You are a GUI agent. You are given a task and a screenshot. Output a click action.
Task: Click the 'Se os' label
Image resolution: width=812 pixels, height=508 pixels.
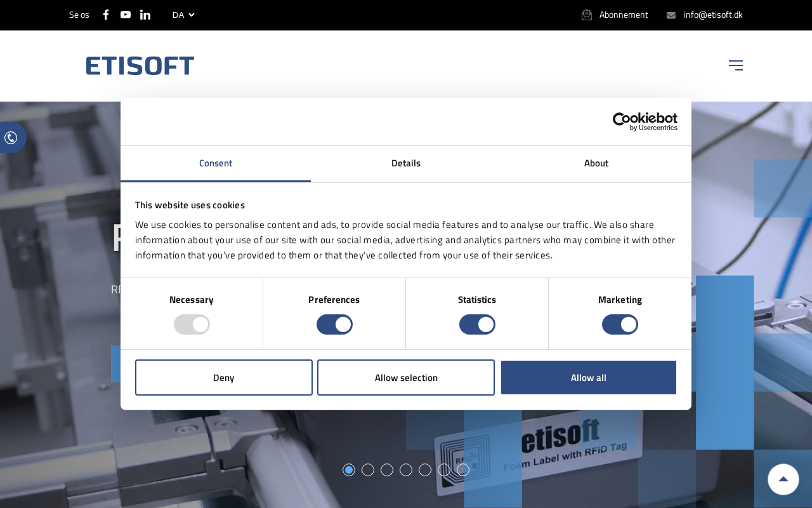(x=79, y=15)
